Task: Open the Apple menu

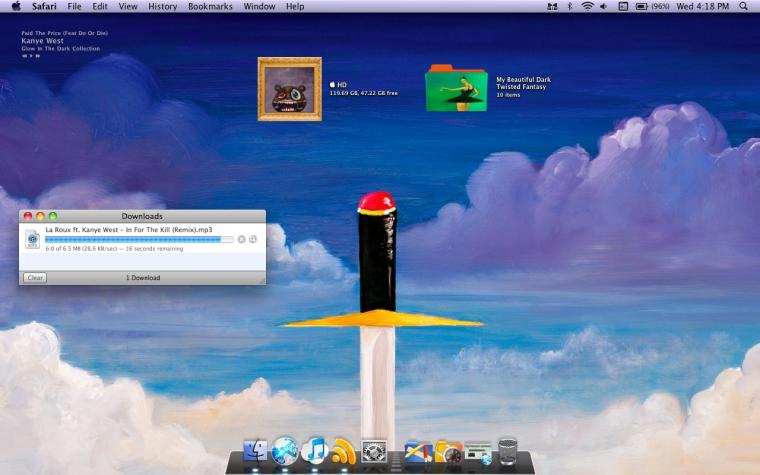Action: click(16, 6)
